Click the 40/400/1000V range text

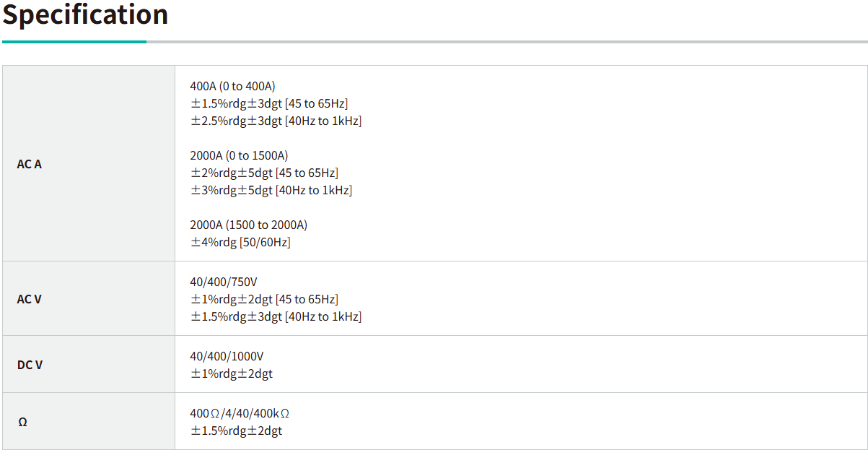pos(227,356)
